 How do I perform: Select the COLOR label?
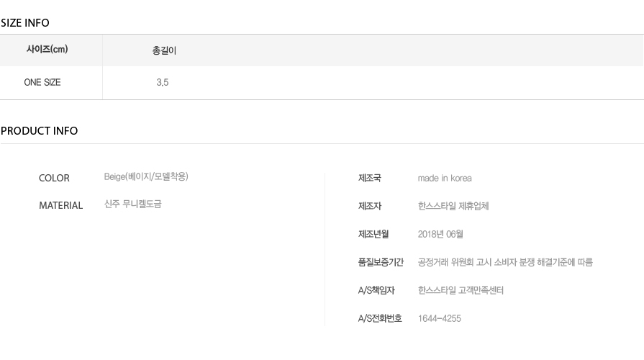(x=54, y=178)
